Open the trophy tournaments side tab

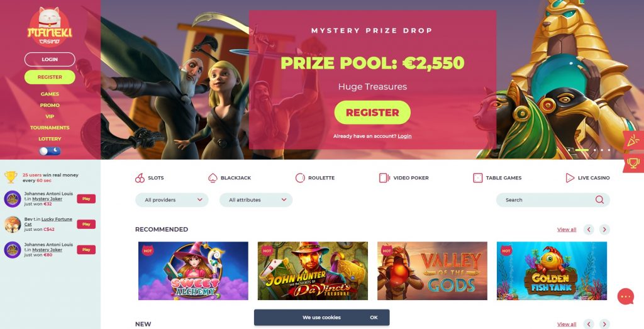634,163
